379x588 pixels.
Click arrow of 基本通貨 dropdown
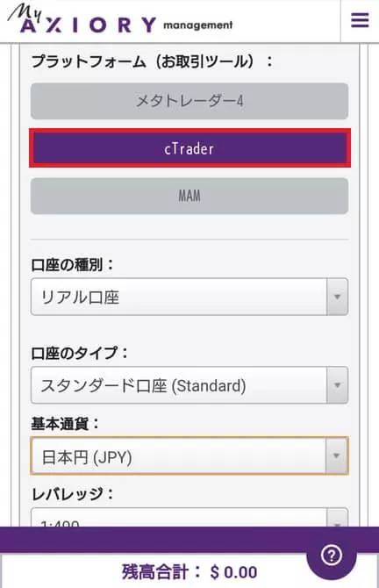(x=336, y=455)
